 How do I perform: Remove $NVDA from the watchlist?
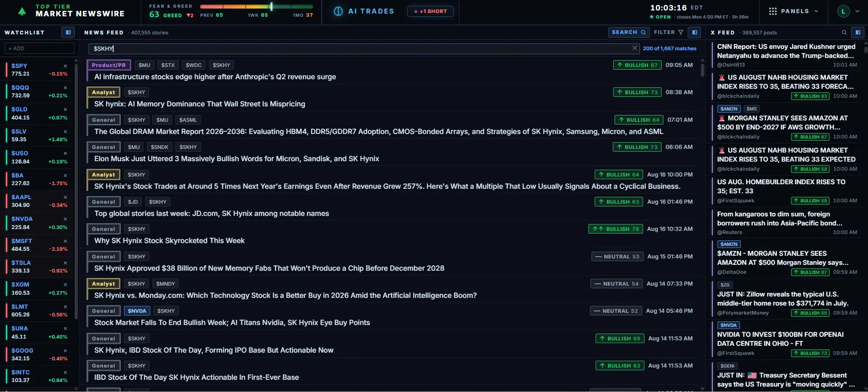tap(65, 219)
